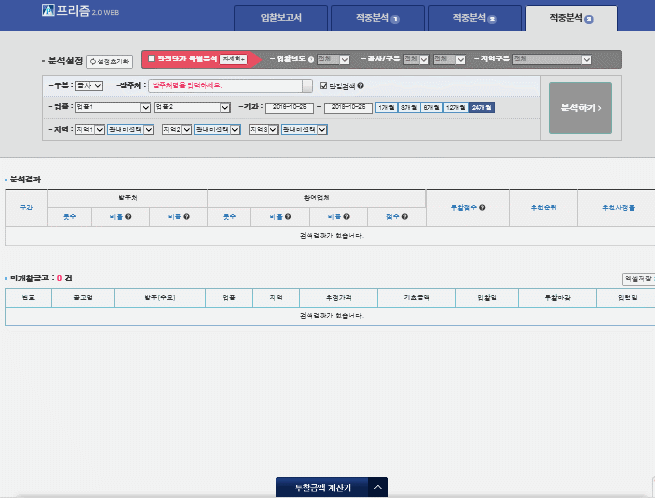Open the 투찰금액 계산기 panel
The height and width of the screenshot is (498, 655).
pos(322,488)
